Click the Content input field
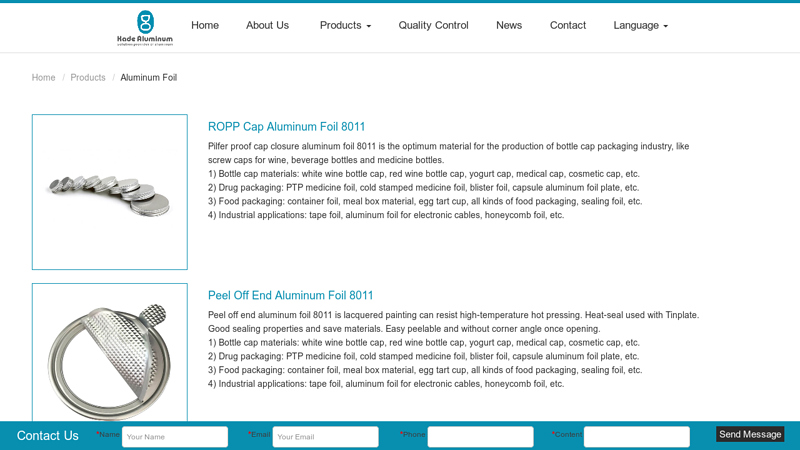800x450 pixels. [636, 437]
